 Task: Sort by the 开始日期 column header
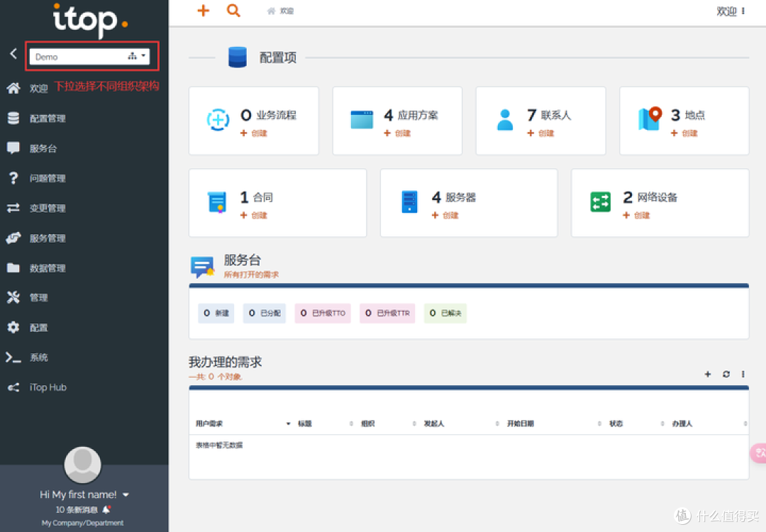(x=521, y=423)
